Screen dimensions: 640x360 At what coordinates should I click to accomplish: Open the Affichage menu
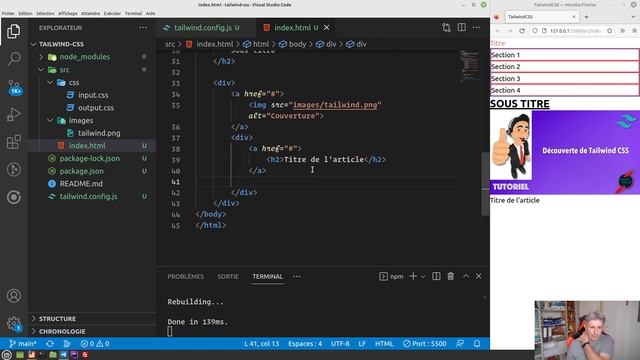click(68, 13)
